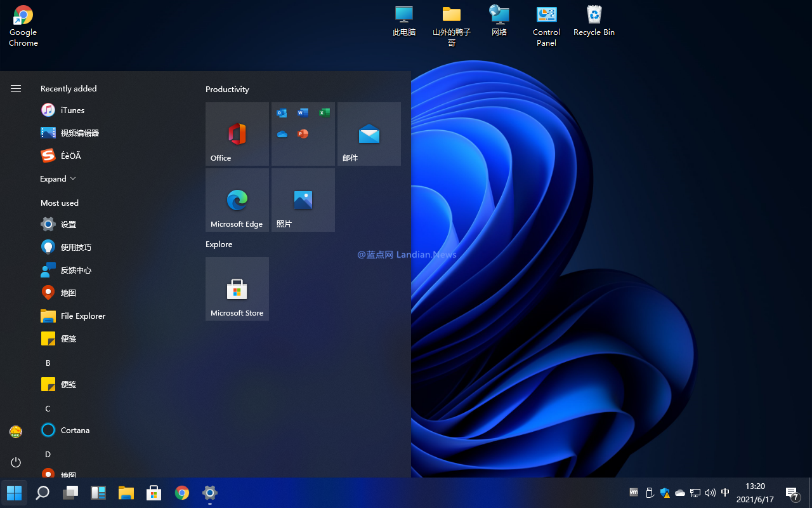Click Safely Remove Hardware USB tray icon
This screenshot has width=812, height=508.
point(650,492)
